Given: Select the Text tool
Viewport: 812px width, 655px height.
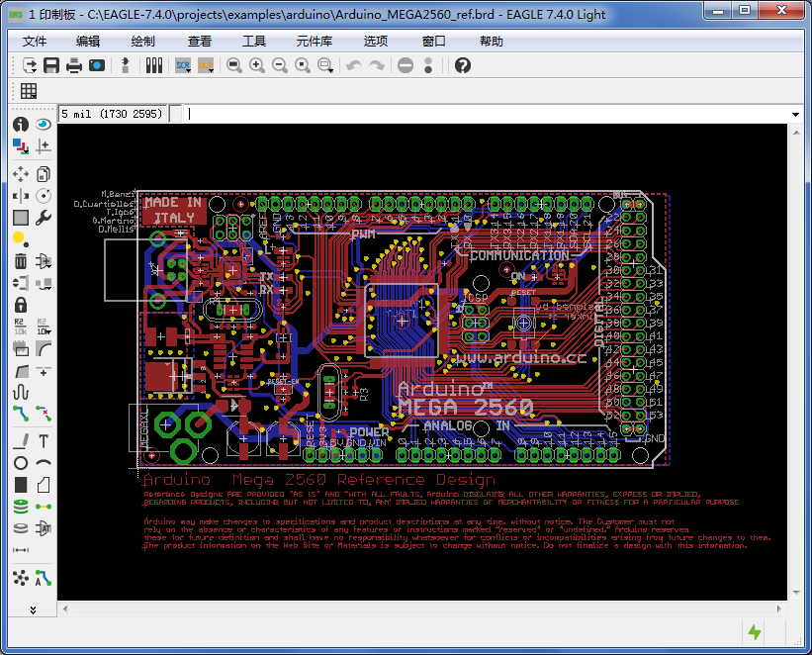Looking at the screenshot, I should (x=44, y=441).
